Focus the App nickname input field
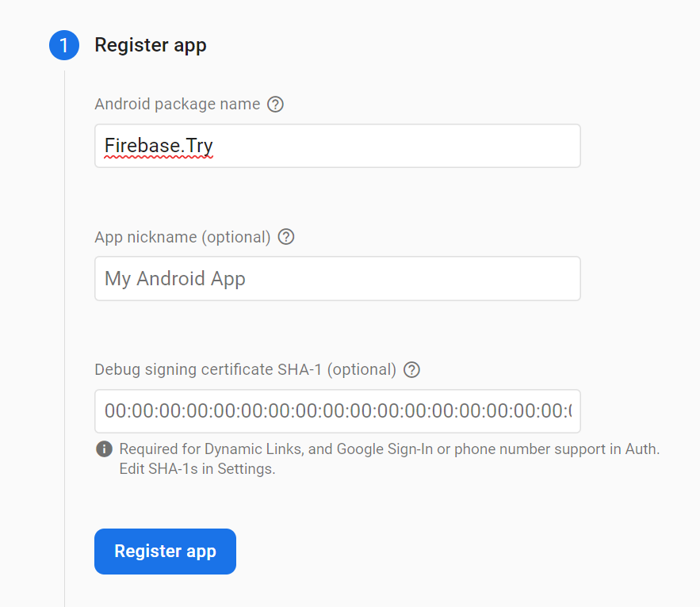Viewport: 700px width, 607px height. click(x=338, y=278)
